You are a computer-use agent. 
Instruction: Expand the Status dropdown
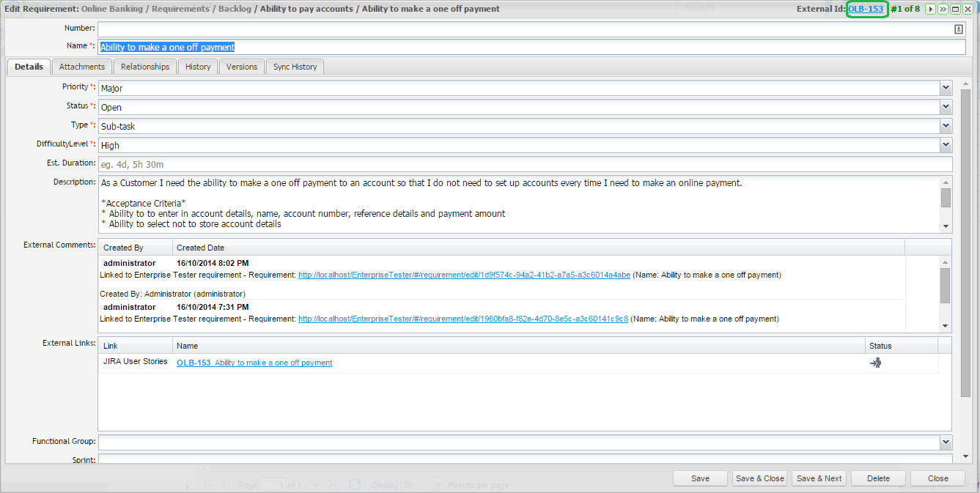[945, 107]
